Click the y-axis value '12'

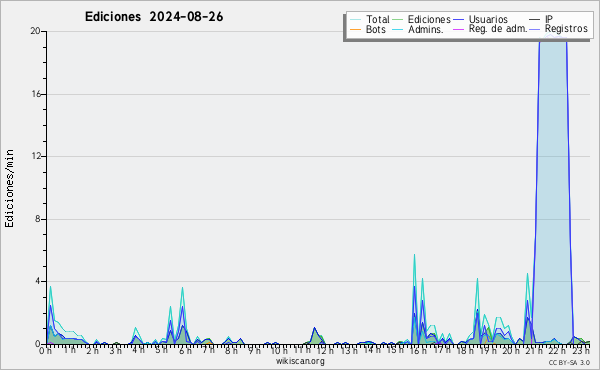pyautogui.click(x=36, y=156)
